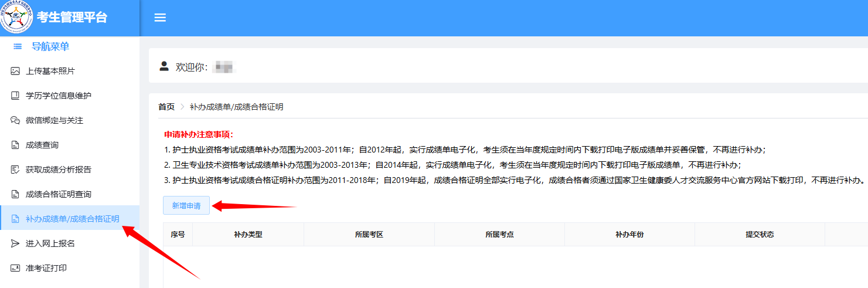
Task: Open 获取成绩分析报告 via its report icon
Action: pos(15,170)
